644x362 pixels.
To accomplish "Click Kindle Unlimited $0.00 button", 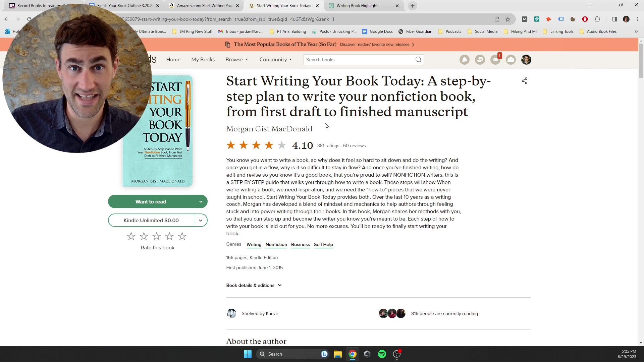I will (x=151, y=220).
